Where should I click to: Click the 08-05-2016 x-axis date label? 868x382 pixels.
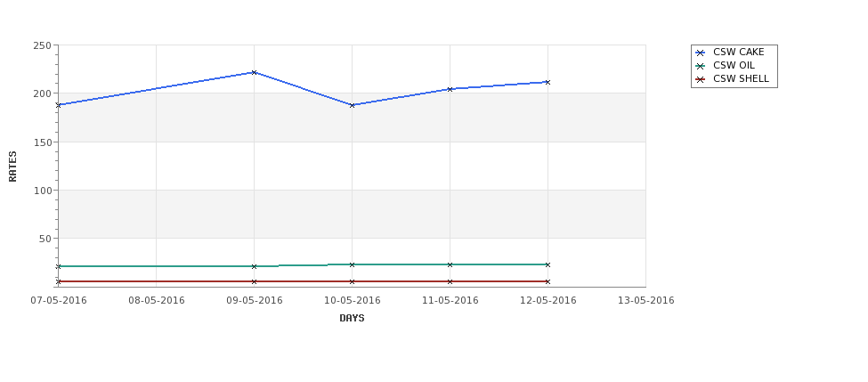click(x=157, y=301)
